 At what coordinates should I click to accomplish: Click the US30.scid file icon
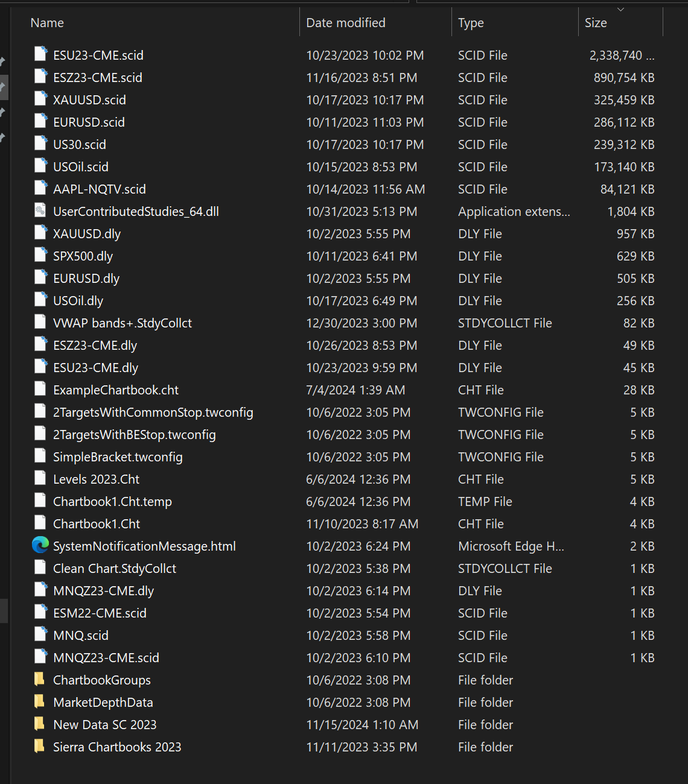40,144
